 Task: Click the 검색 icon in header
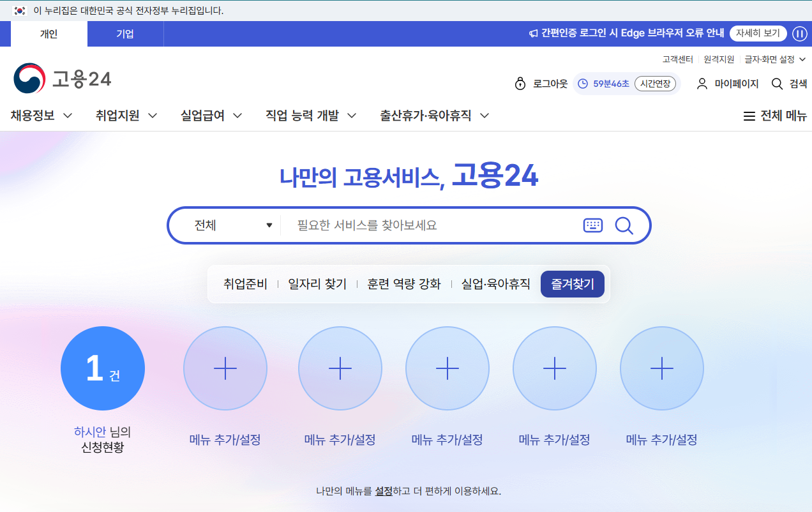777,84
